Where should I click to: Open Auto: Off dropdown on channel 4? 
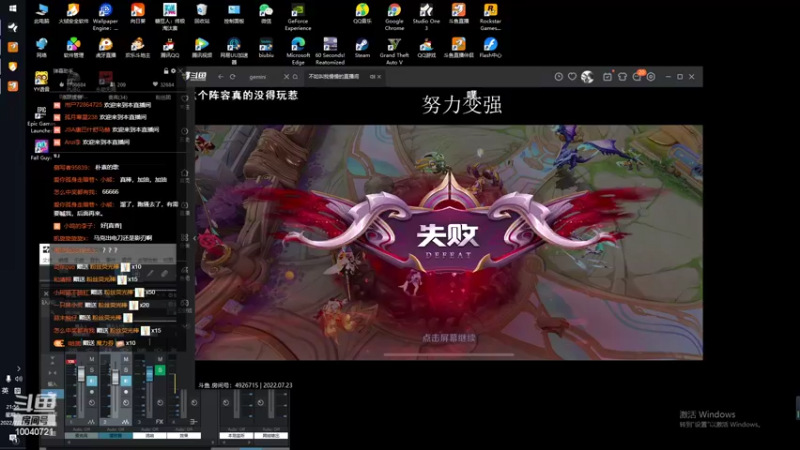(x=184, y=429)
